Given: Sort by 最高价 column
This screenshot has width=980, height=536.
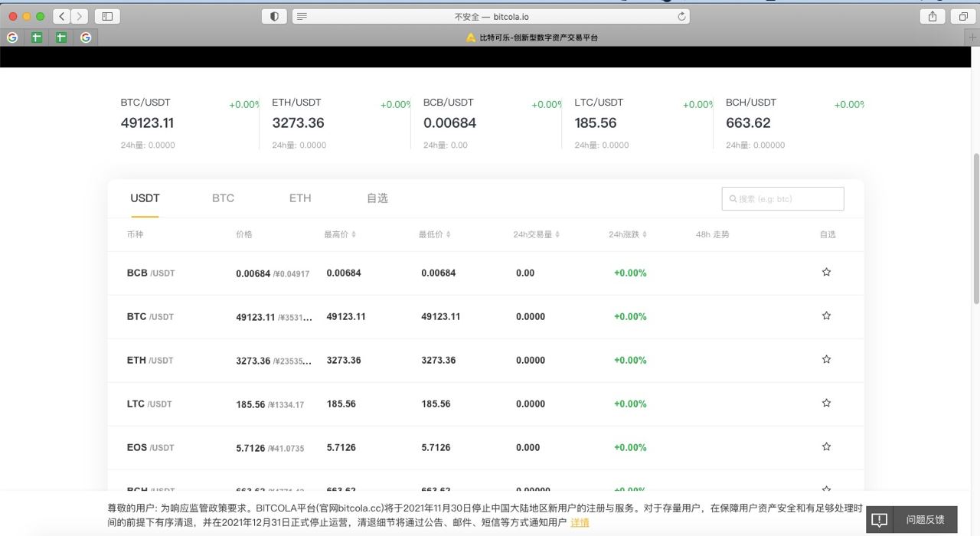Looking at the screenshot, I should point(340,234).
